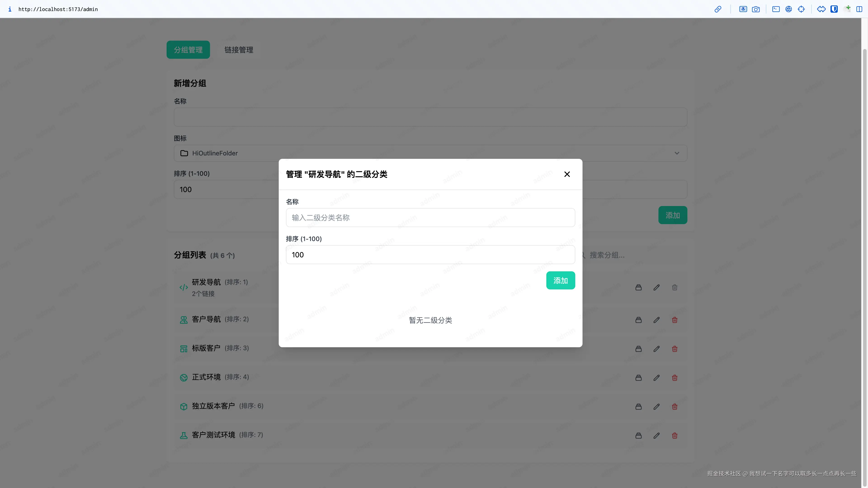Click the 新增分组 名称 text field
Screen dimensions: 868x488
coord(430,117)
